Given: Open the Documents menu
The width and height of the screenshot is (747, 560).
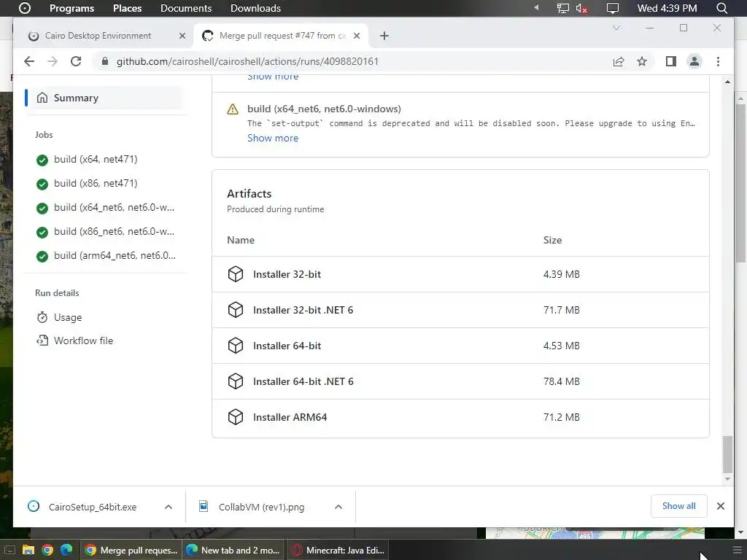Looking at the screenshot, I should (x=186, y=8).
